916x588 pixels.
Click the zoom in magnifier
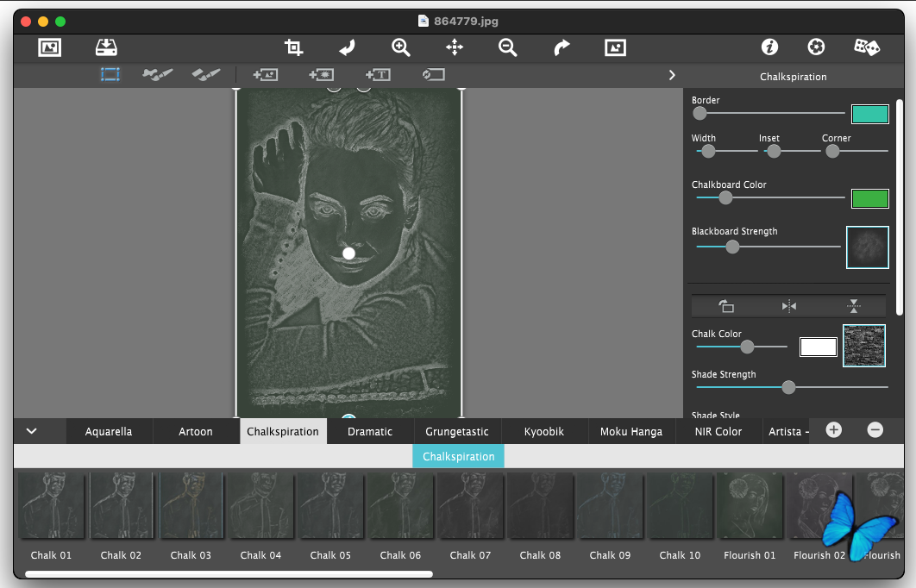point(401,47)
